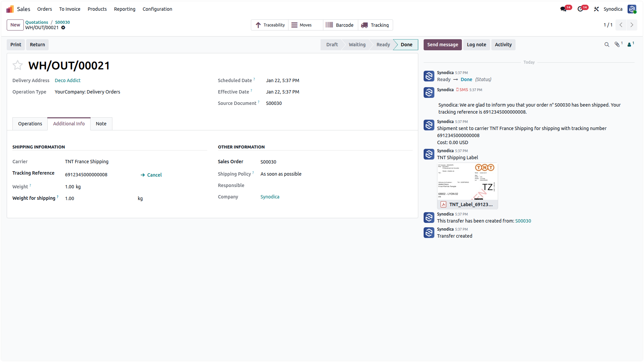This screenshot has width=644, height=362.
Task: Search messages in chatter
Action: point(607,45)
